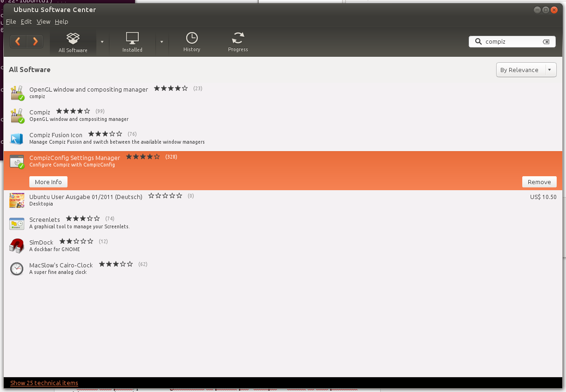Expand the All Software dropdown arrow
Image resolution: width=566 pixels, height=392 pixels.
point(102,42)
